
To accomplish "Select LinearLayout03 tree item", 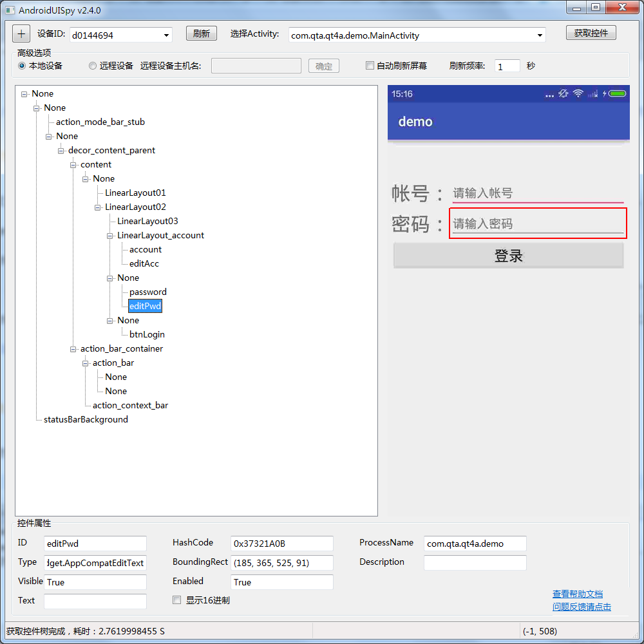I will pos(147,221).
